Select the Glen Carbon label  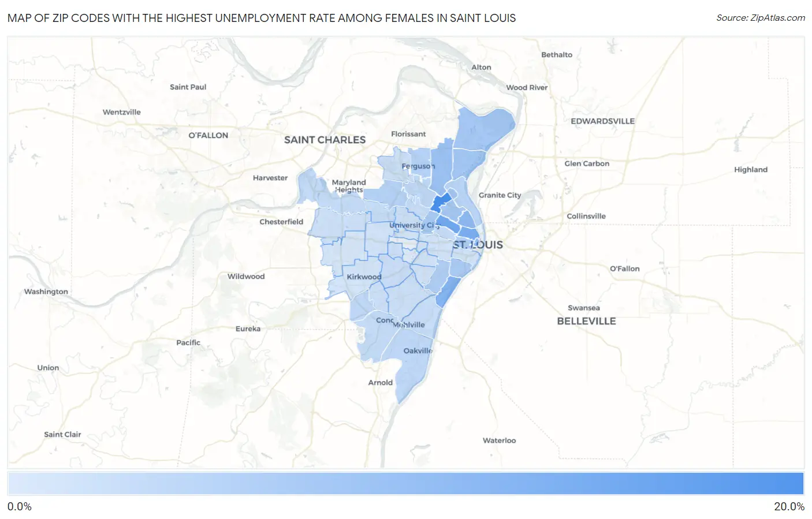(x=587, y=163)
